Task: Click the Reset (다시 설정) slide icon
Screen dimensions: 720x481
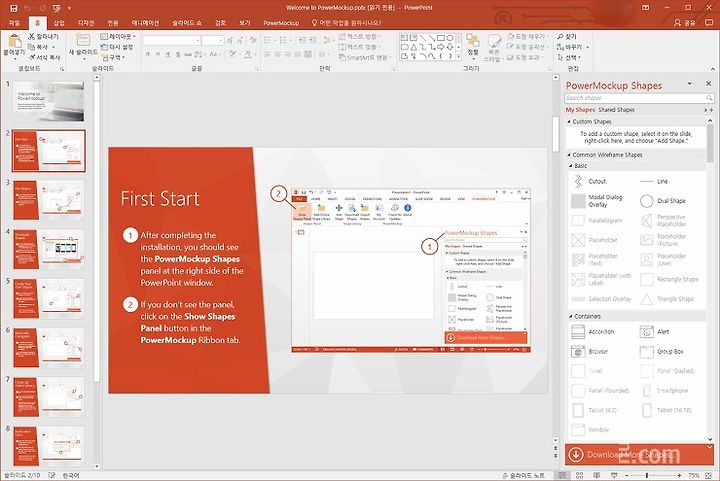Action: (x=104, y=47)
